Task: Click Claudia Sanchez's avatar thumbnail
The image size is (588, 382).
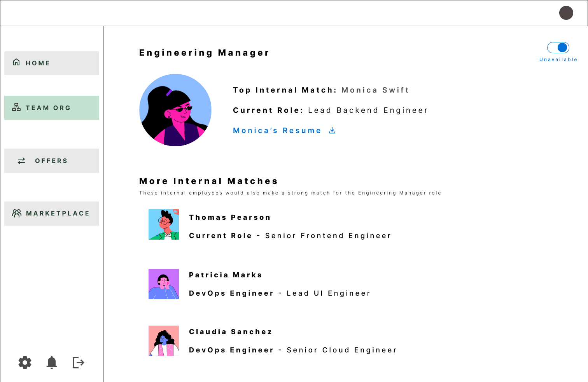Action: coord(164,341)
